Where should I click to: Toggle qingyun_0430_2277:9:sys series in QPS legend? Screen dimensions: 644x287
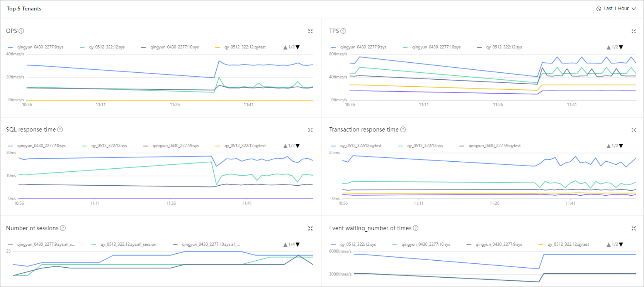click(40, 47)
